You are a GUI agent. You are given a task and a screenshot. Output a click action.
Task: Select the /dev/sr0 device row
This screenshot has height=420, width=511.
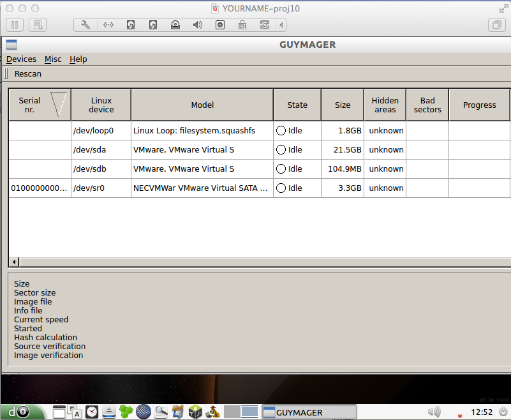(260, 188)
